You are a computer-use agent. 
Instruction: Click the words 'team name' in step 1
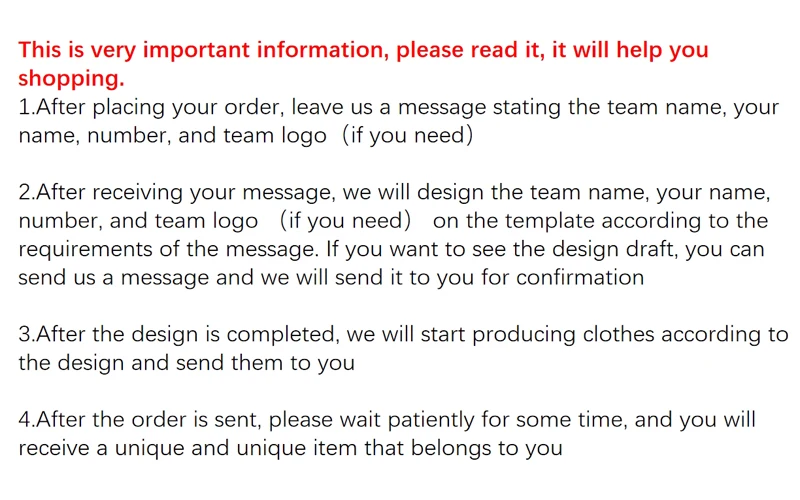[x=667, y=108]
